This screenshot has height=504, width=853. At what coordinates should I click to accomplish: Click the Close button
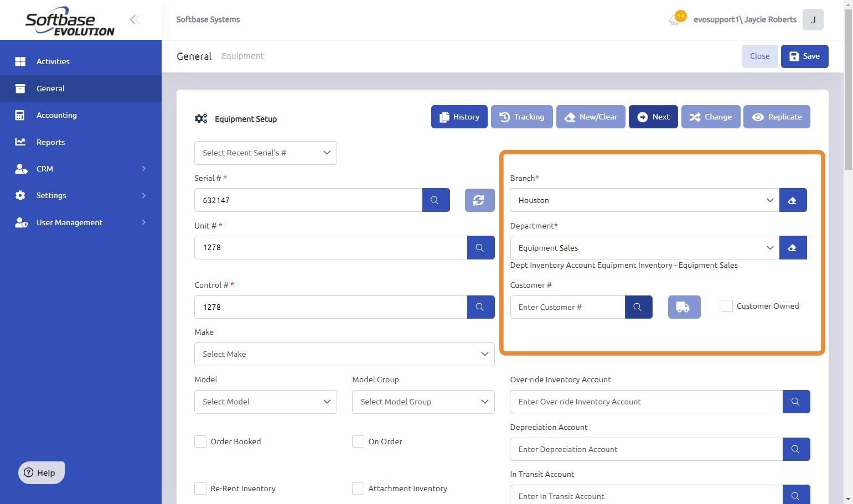point(759,56)
